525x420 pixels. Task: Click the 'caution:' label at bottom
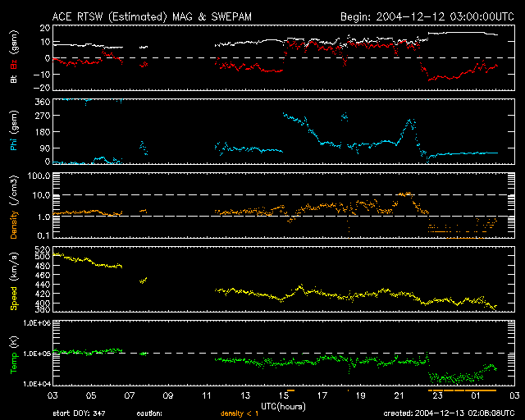coord(149,413)
